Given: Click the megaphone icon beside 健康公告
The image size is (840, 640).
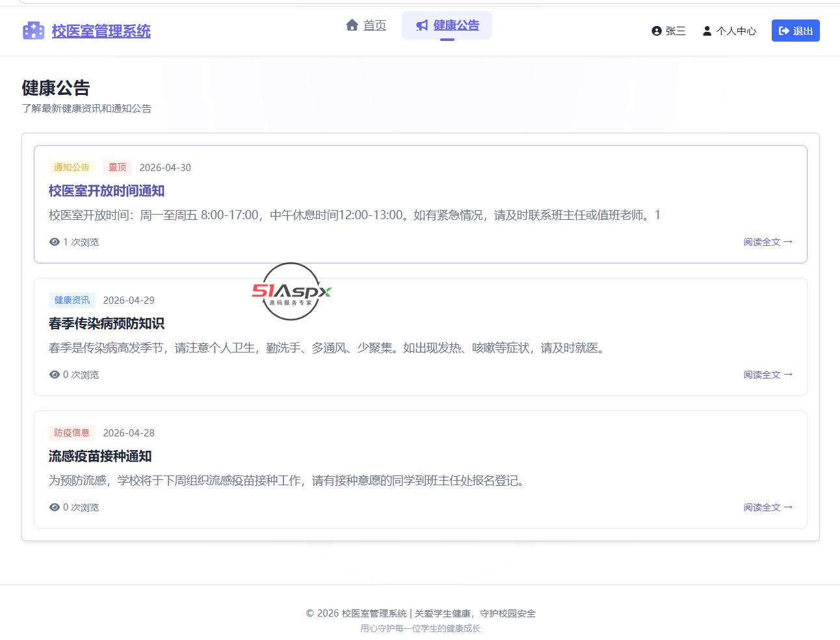Looking at the screenshot, I should click(x=423, y=25).
